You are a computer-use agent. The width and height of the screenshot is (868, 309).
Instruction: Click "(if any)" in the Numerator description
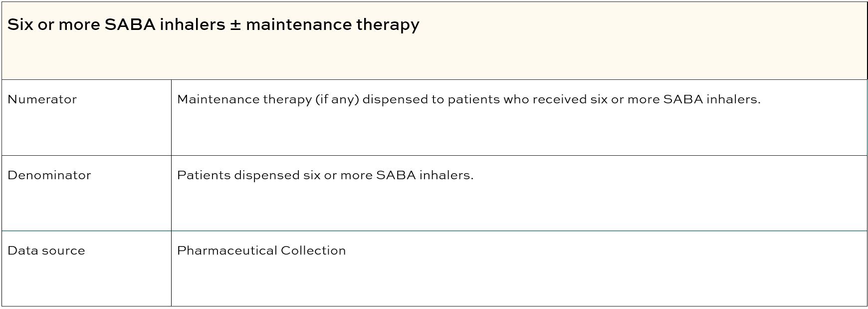point(337,99)
